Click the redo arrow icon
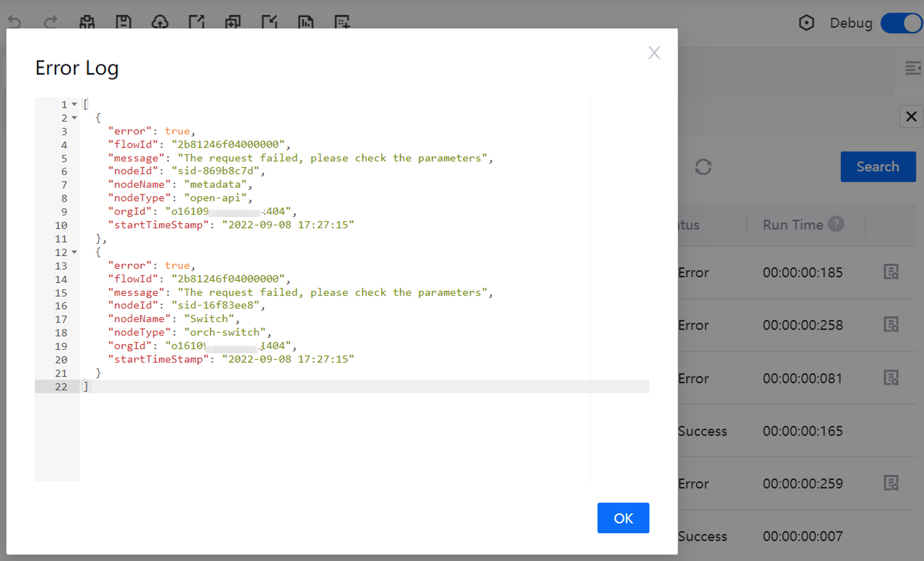 [x=51, y=22]
